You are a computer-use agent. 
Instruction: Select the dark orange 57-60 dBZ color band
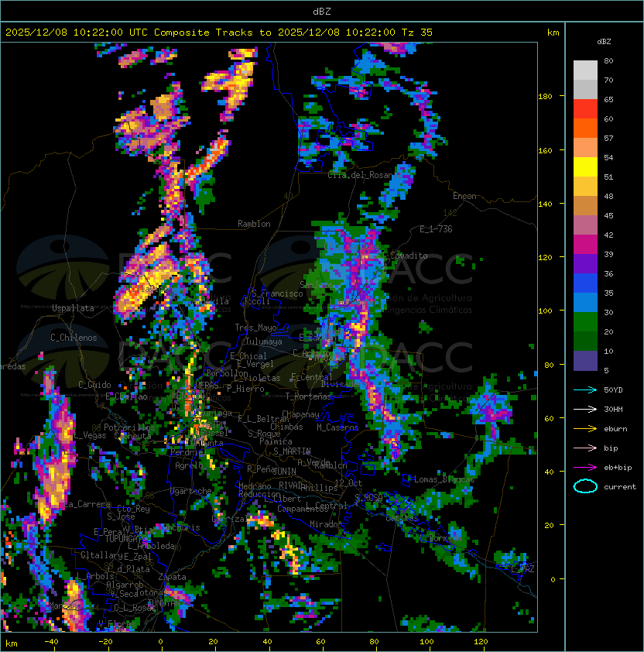pos(585,129)
